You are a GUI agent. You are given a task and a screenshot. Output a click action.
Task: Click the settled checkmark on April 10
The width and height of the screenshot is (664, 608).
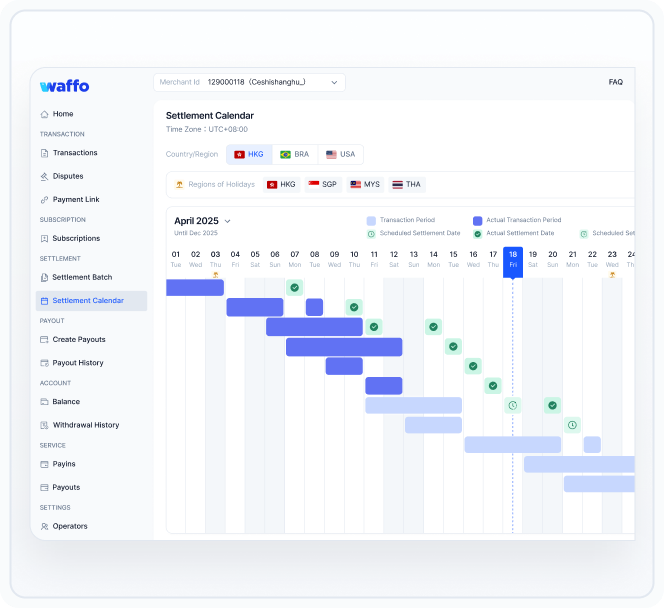pyautogui.click(x=354, y=307)
